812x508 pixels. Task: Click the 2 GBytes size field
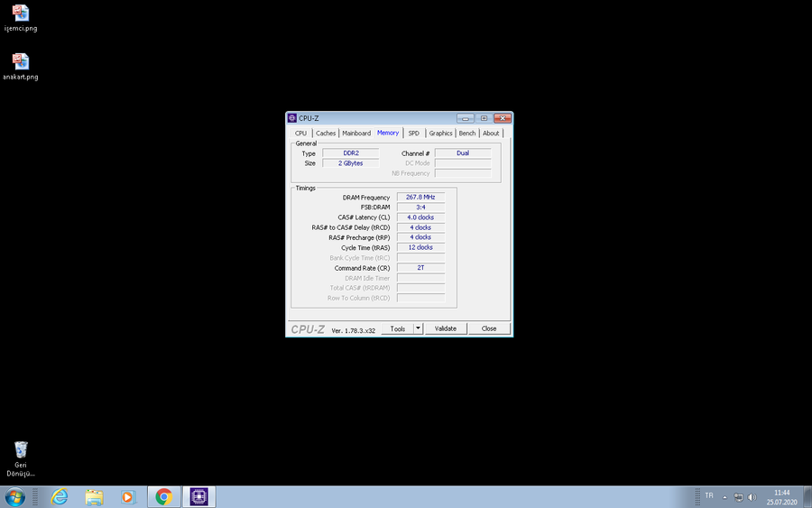(351, 163)
